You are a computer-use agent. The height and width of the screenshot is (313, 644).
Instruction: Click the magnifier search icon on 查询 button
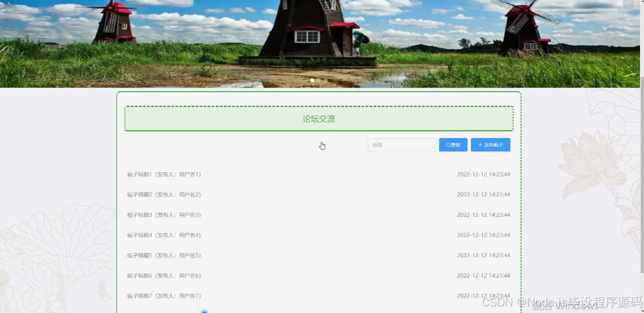tap(447, 145)
